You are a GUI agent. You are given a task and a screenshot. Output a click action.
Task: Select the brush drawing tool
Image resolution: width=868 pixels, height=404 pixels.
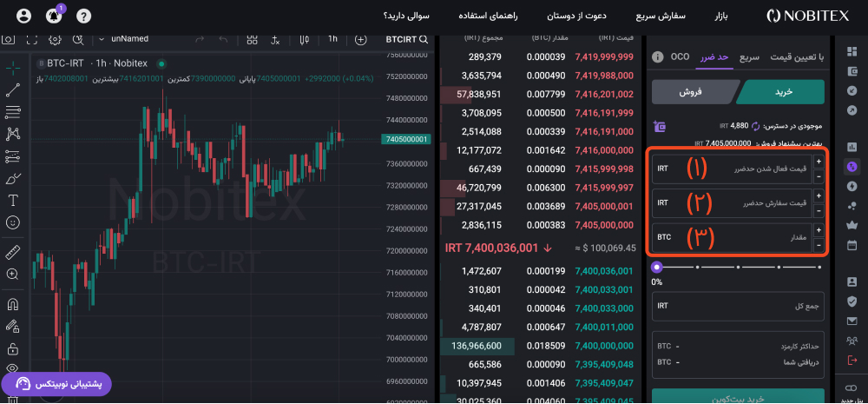(13, 178)
